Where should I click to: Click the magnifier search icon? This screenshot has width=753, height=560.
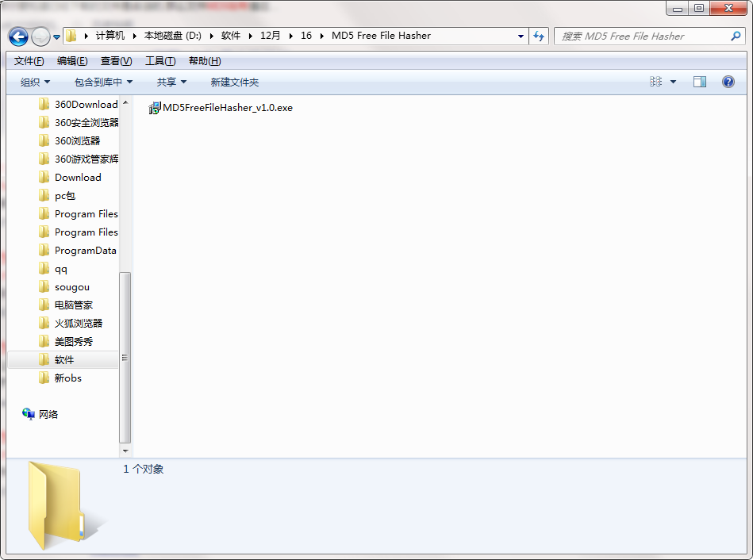736,36
